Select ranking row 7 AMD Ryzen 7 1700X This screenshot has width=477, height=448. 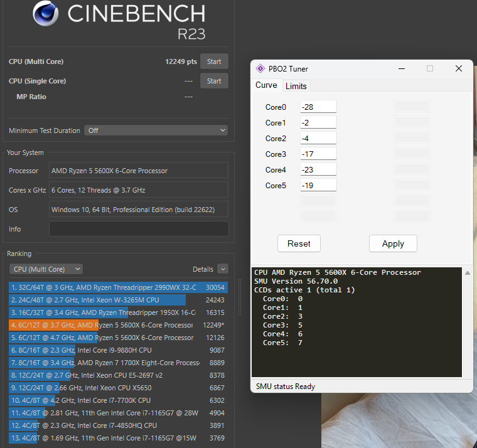(x=119, y=363)
